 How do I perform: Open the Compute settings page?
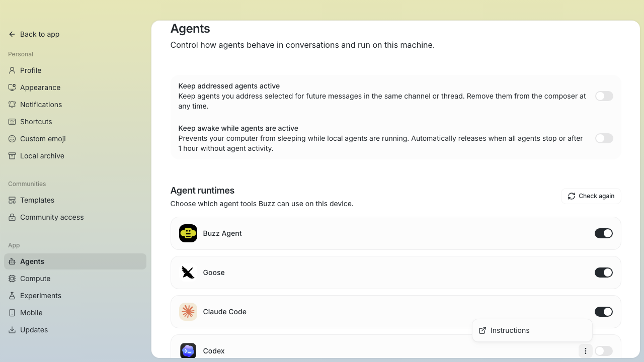click(x=75, y=279)
